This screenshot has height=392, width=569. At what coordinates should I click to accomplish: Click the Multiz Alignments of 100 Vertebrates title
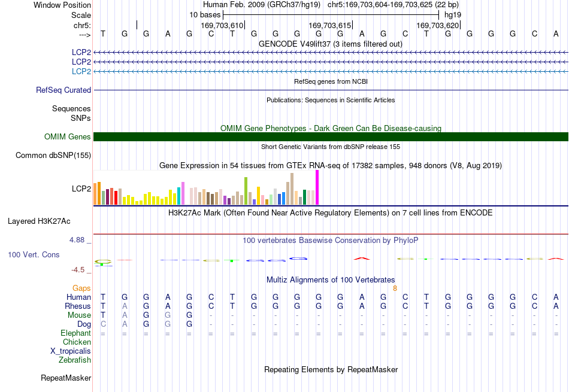pos(331,280)
